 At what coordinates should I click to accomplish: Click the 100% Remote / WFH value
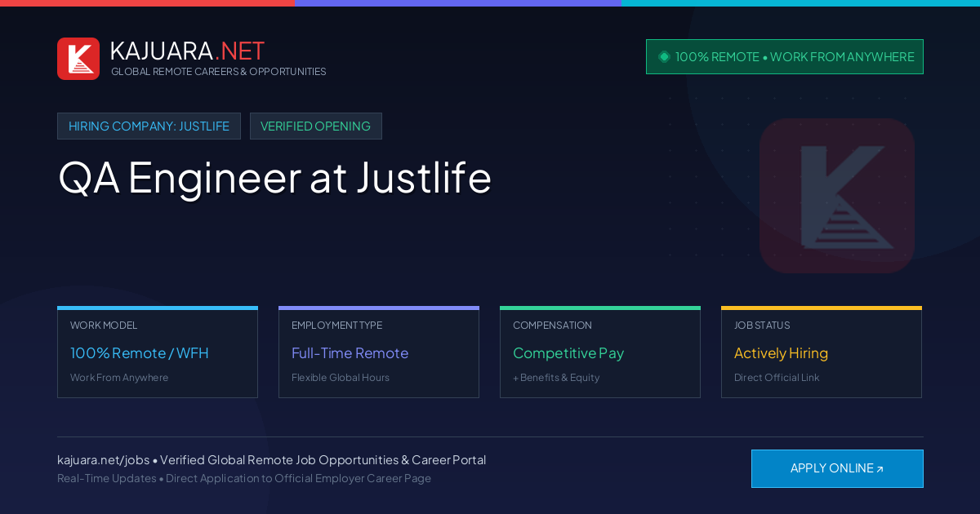tap(140, 353)
